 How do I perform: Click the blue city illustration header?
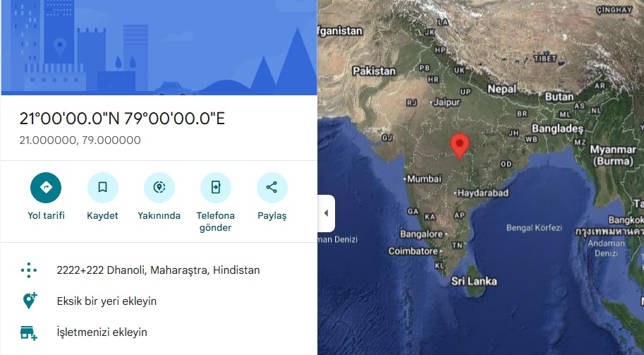tap(159, 47)
